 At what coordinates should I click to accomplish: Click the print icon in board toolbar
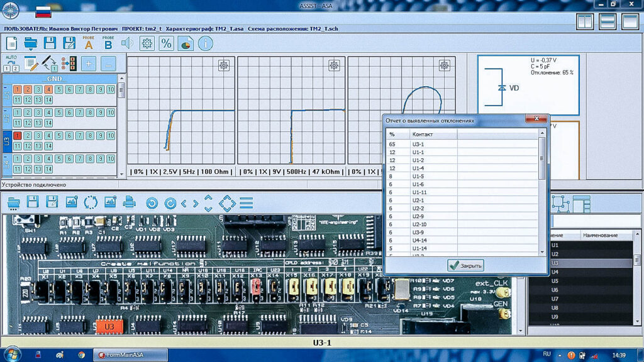pos(129,202)
